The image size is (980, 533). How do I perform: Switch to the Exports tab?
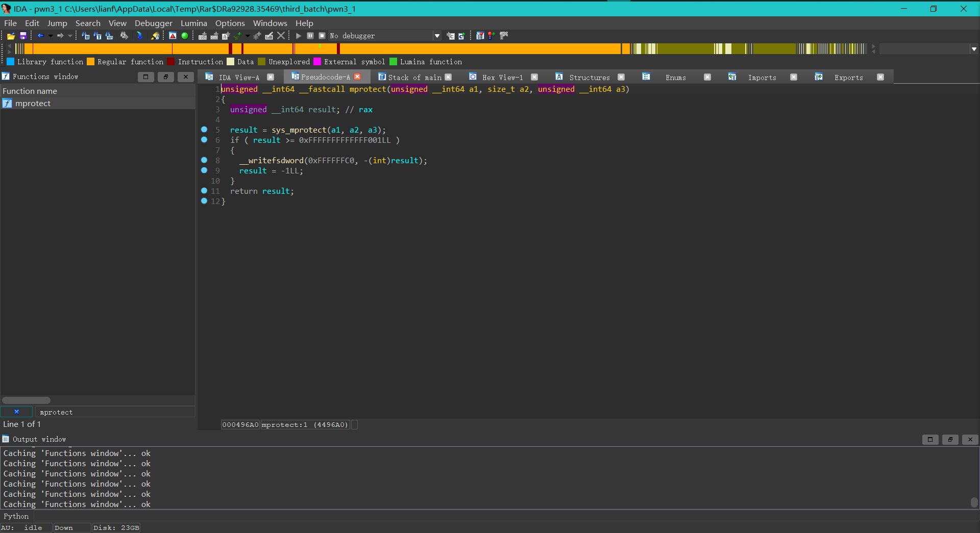(849, 78)
